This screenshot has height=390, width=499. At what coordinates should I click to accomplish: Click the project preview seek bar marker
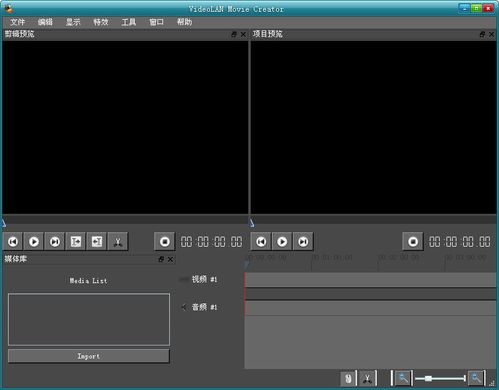pos(252,223)
